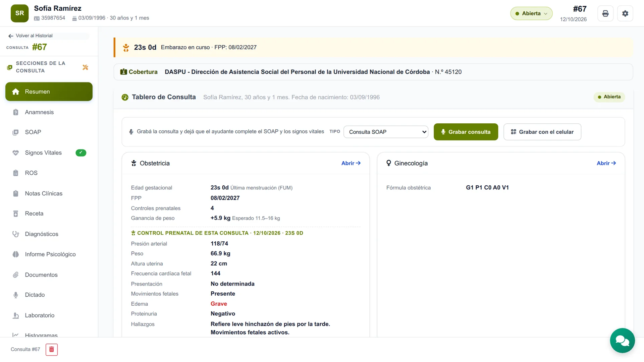
Task: Open settings gear icon in header
Action: [625, 13]
